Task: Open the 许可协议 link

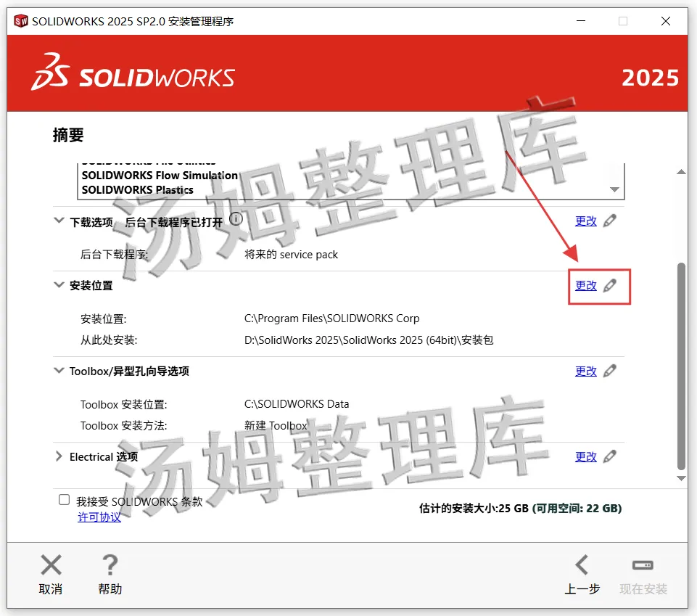Action: [x=99, y=517]
